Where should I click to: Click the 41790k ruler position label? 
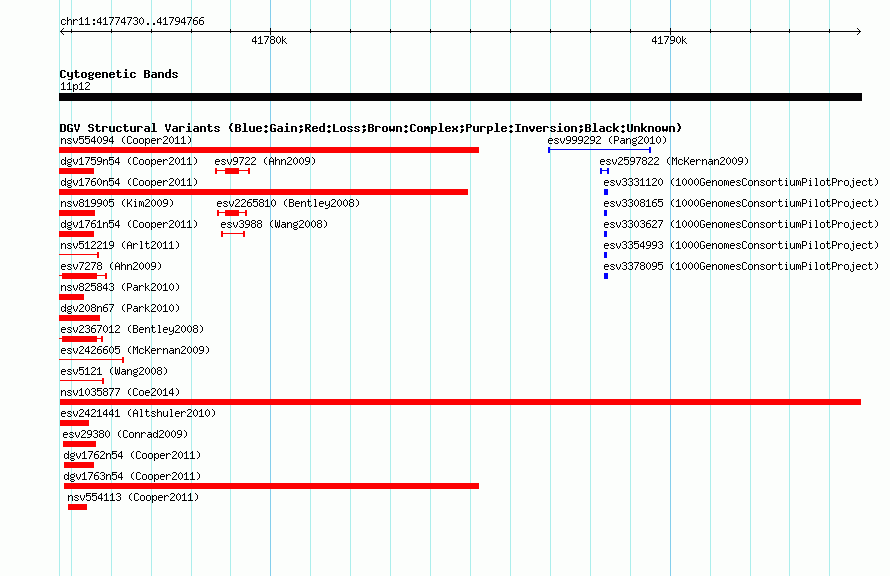(x=669, y=40)
